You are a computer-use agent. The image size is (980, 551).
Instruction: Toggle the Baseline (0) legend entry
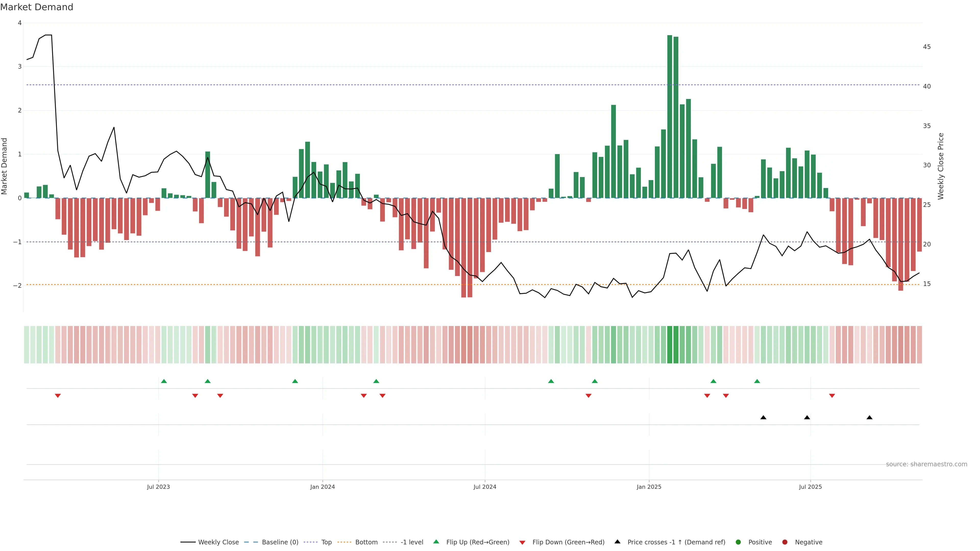[280, 542]
